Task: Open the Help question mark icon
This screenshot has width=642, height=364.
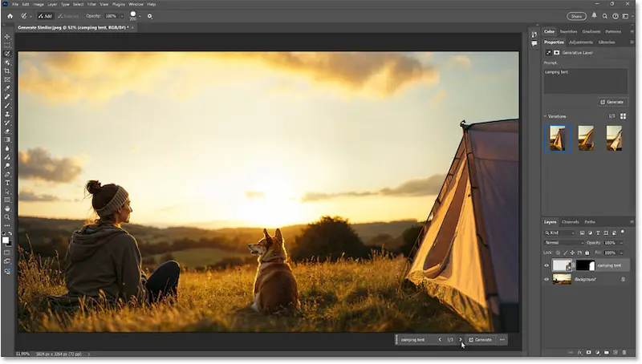Action: point(616,16)
